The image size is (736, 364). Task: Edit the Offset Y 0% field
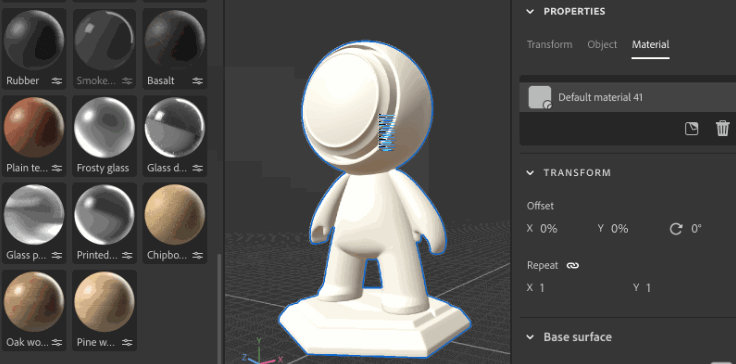(x=620, y=229)
